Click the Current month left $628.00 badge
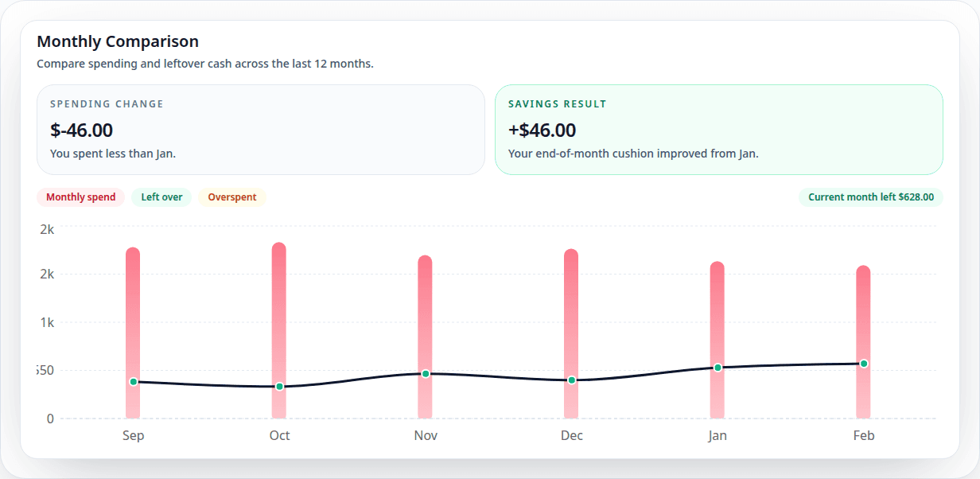Image resolution: width=980 pixels, height=479 pixels. 870,197
